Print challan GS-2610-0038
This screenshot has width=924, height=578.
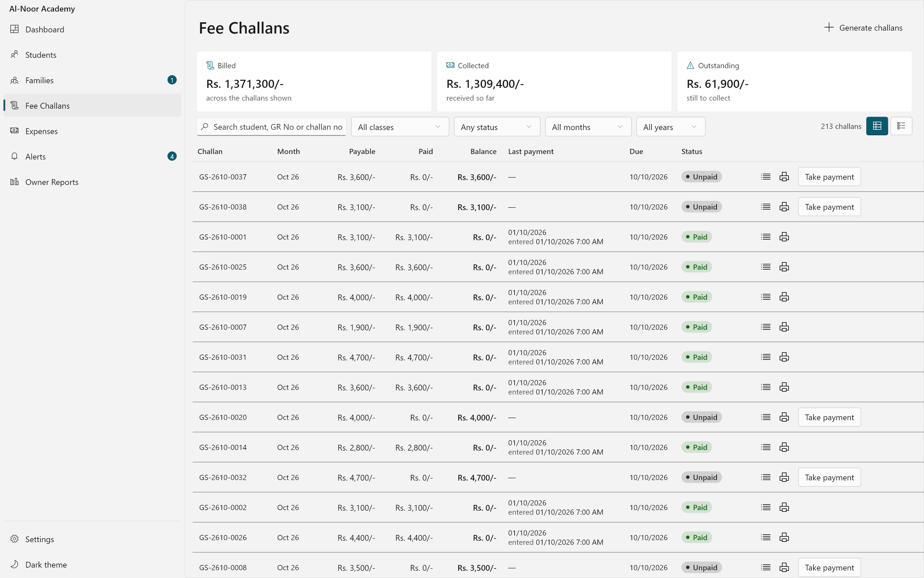(784, 207)
